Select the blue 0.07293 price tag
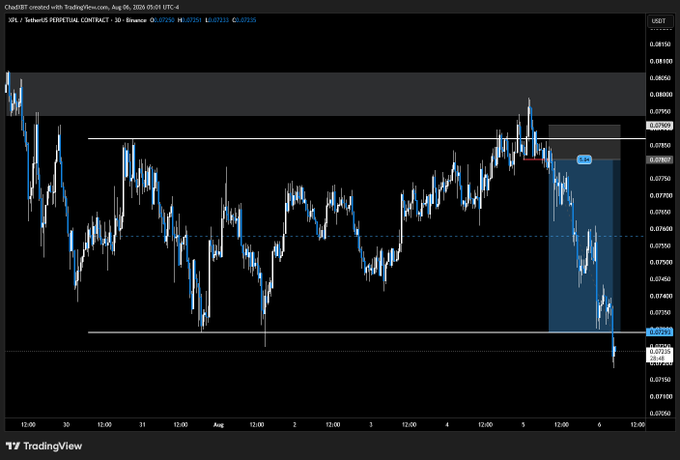Image resolution: width=680 pixels, height=460 pixels. [659, 332]
